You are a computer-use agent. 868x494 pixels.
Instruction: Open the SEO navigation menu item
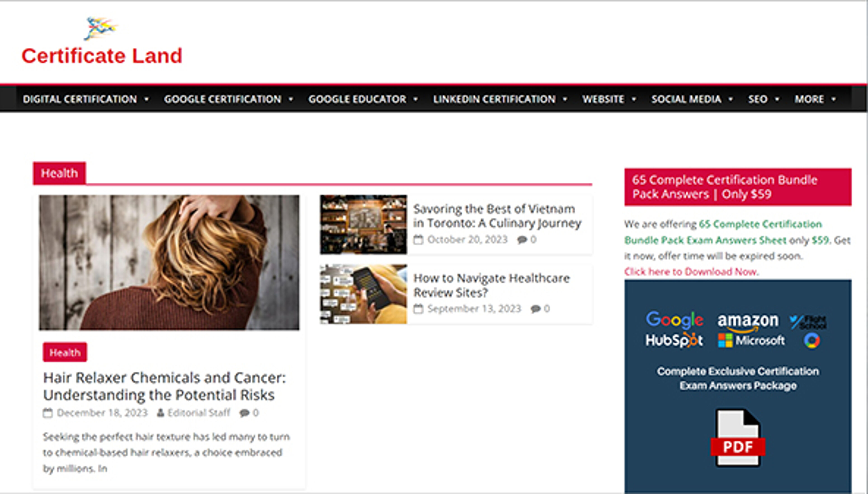tap(758, 99)
